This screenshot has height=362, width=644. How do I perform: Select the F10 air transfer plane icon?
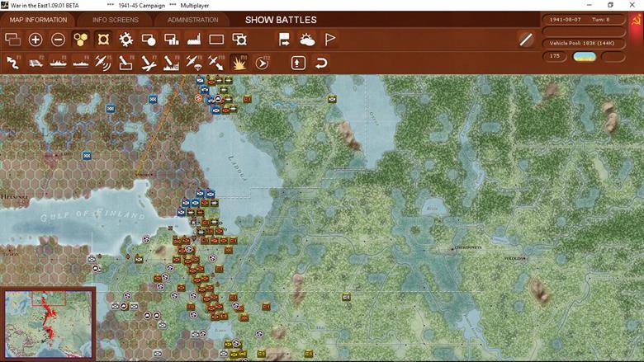click(216, 63)
